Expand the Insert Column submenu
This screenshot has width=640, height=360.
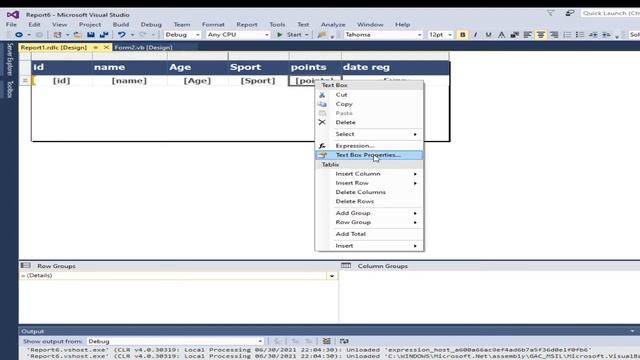click(x=369, y=174)
